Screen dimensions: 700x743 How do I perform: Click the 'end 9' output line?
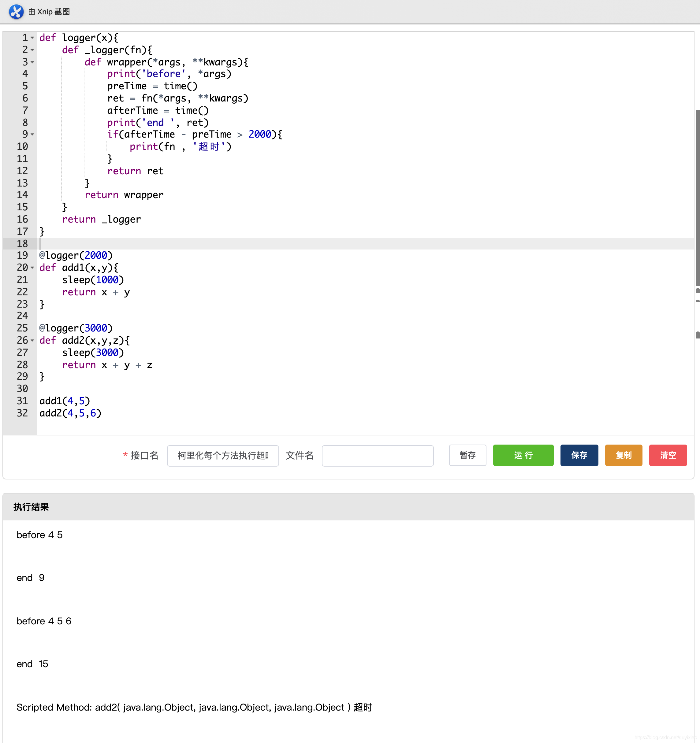(x=30, y=578)
